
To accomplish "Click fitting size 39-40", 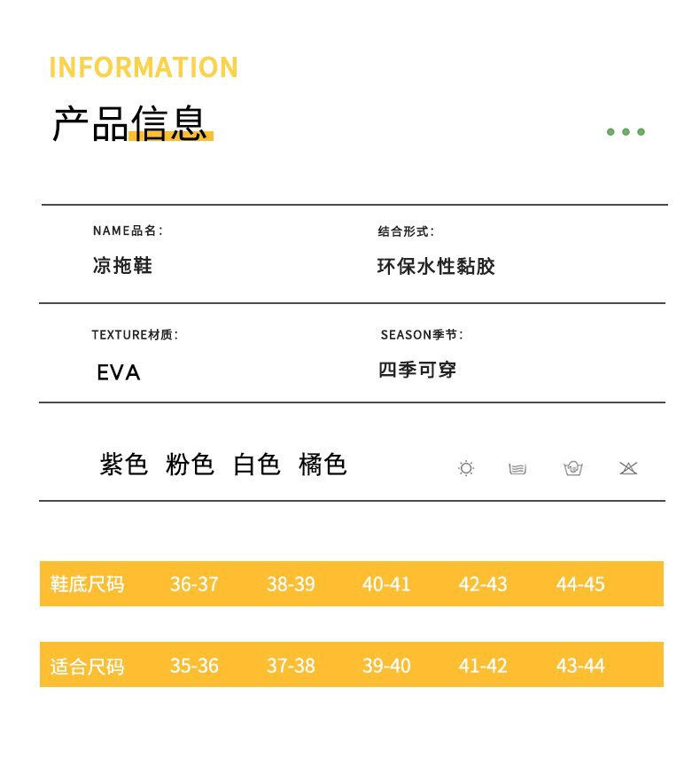I will [x=386, y=666].
